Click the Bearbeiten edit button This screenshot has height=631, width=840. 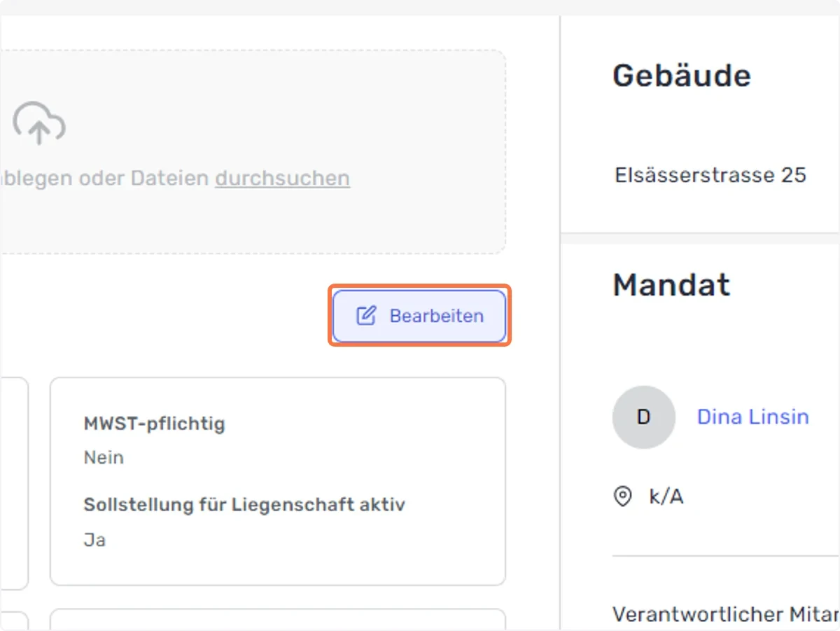tap(419, 316)
